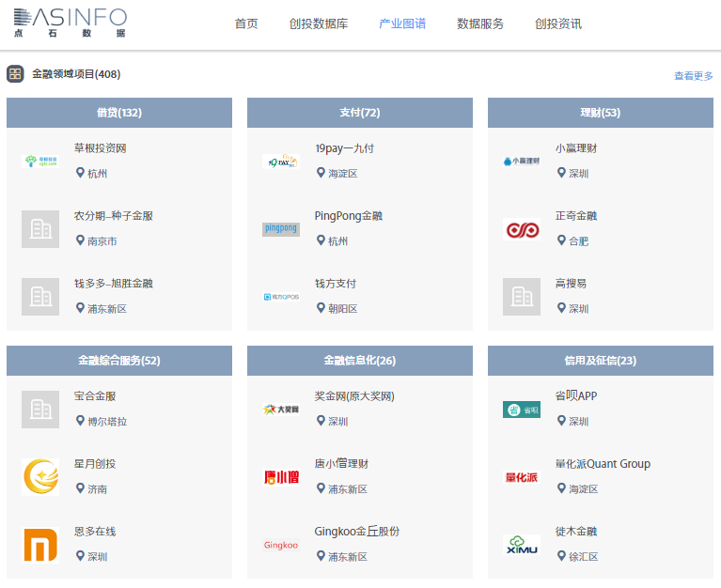Click the red 正奇金融 logo

pos(522,229)
